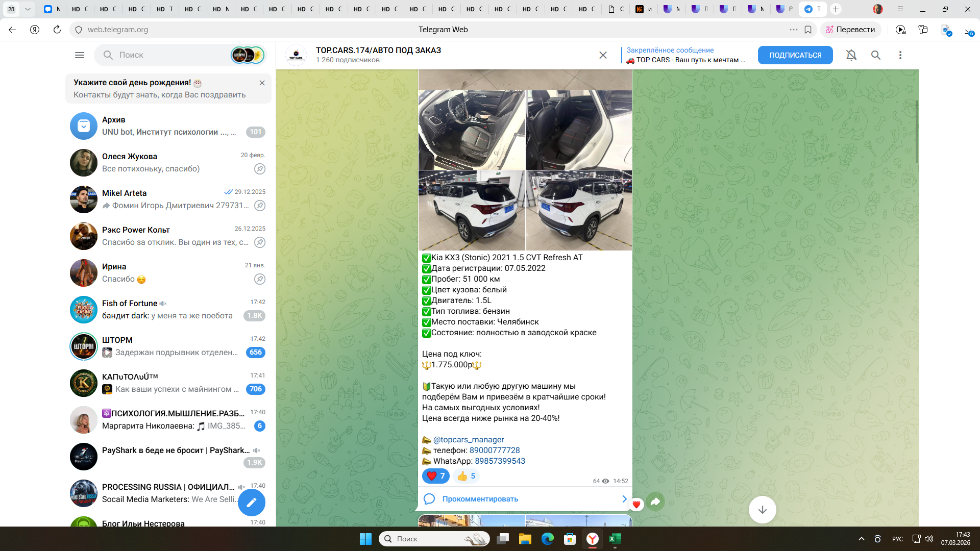Close the pinned message with the X icon
This screenshot has width=980, height=551.
603,55
